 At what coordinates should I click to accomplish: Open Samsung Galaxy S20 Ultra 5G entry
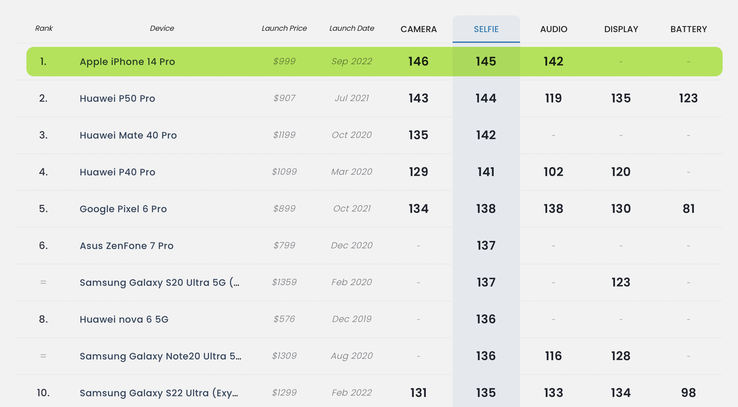(160, 283)
